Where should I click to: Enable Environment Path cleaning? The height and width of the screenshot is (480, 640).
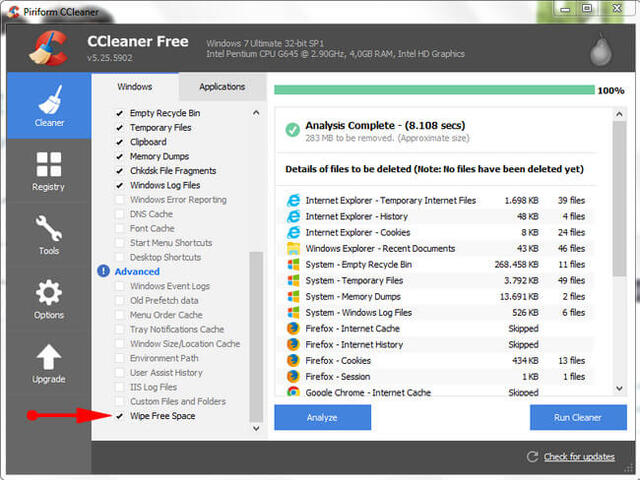point(120,358)
